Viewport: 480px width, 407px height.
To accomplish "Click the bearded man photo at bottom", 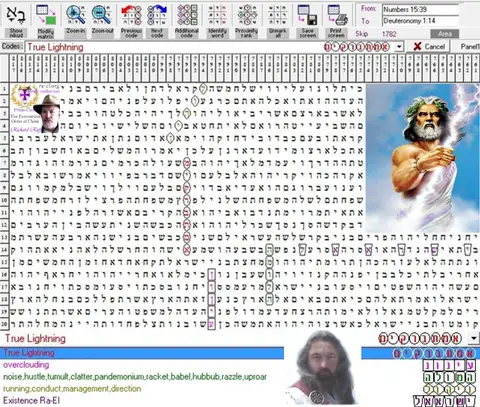I will pos(321,368).
